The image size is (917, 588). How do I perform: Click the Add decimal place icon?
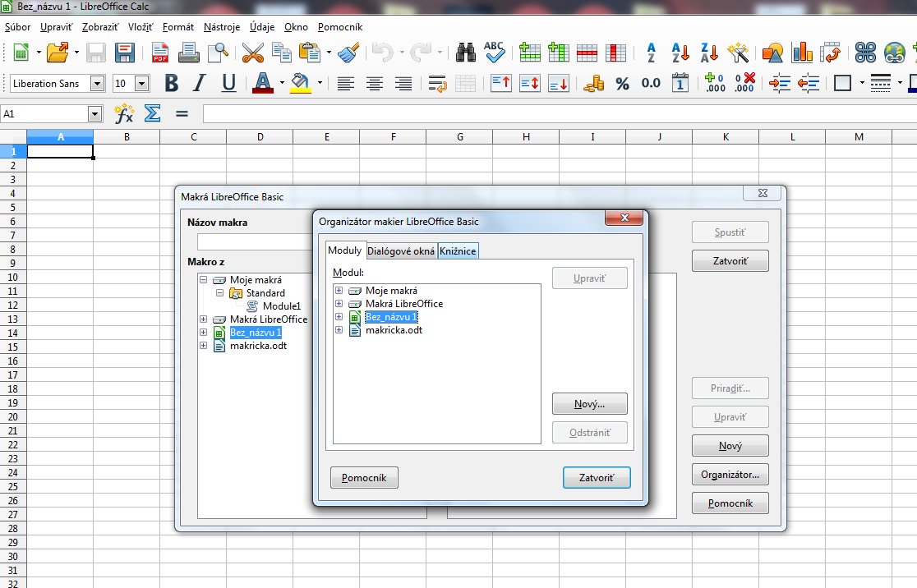point(715,83)
